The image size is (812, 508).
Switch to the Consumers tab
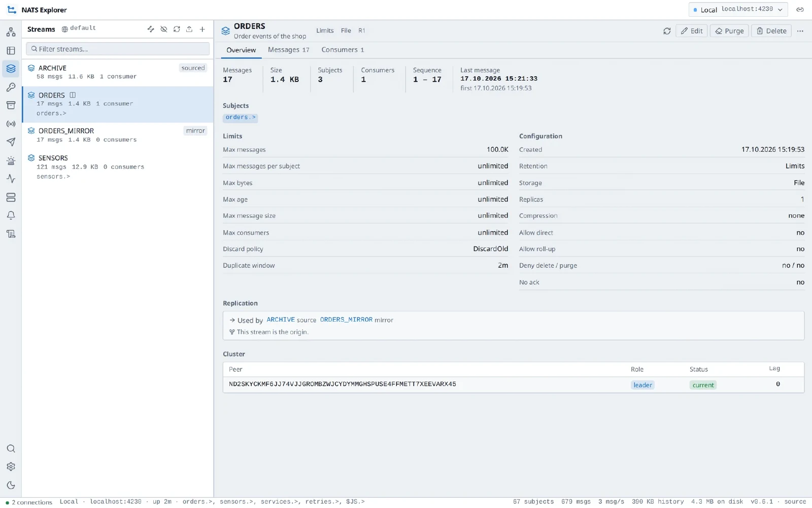343,50
